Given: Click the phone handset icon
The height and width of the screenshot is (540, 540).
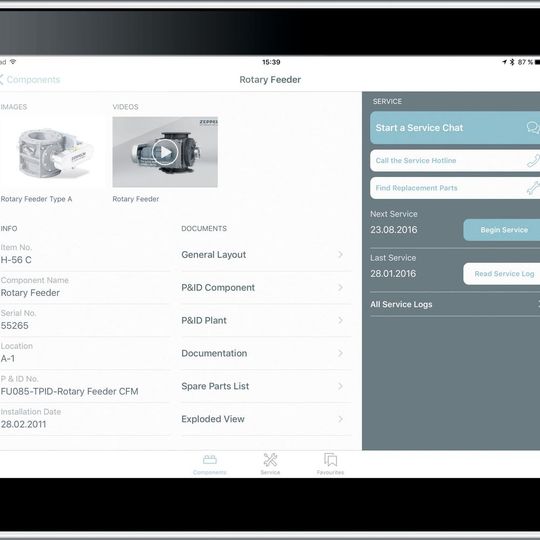Looking at the screenshot, I should click(534, 160).
